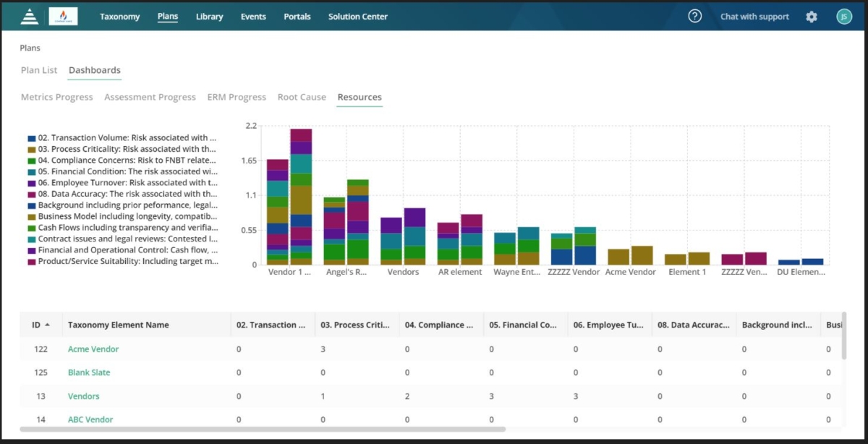Open the Metrics Progress dashboard tab
The height and width of the screenshot is (444, 868).
pos(56,96)
